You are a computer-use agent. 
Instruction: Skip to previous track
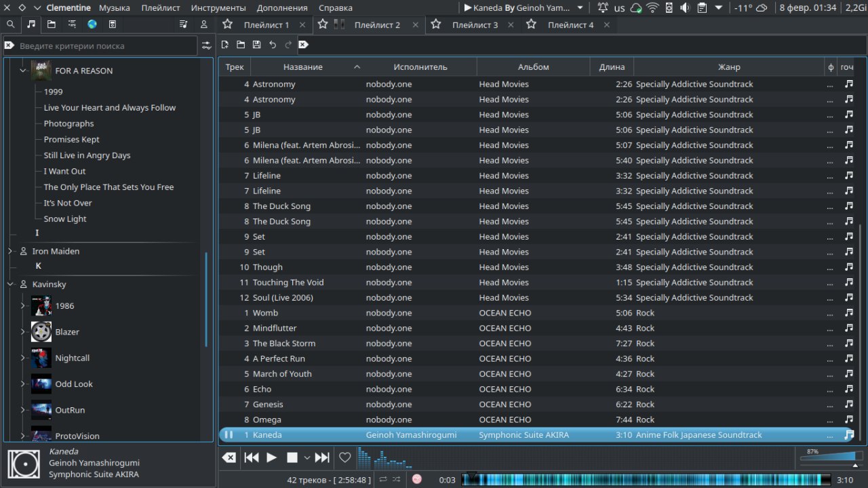click(x=252, y=457)
